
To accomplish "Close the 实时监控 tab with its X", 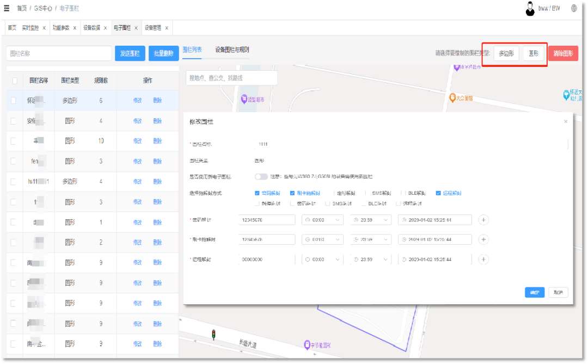I will pyautogui.click(x=44, y=28).
